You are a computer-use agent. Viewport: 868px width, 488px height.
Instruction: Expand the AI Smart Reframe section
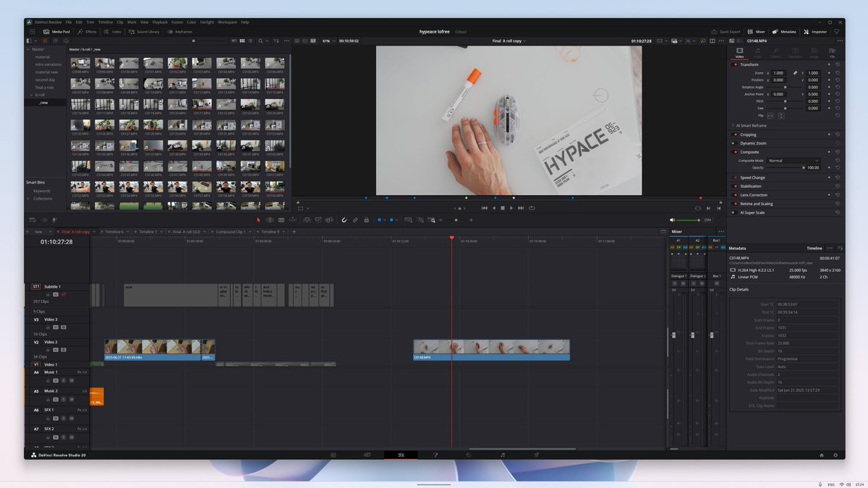733,125
